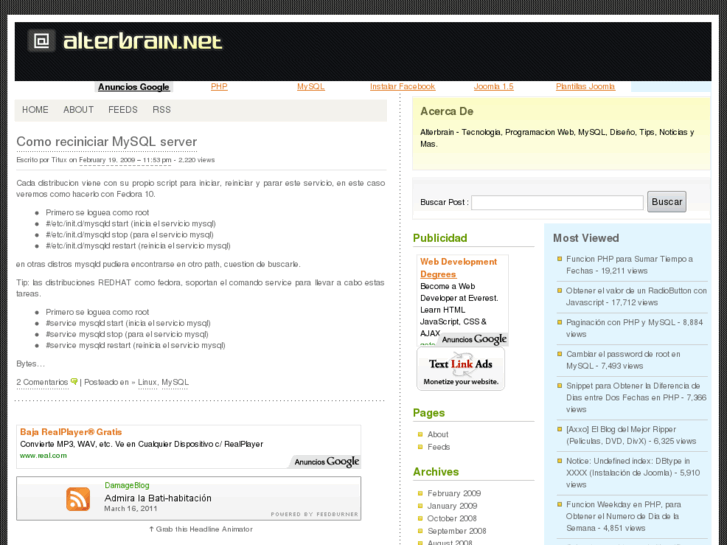Open January 2009 archive
The width and height of the screenshot is (727, 545).
(452, 506)
